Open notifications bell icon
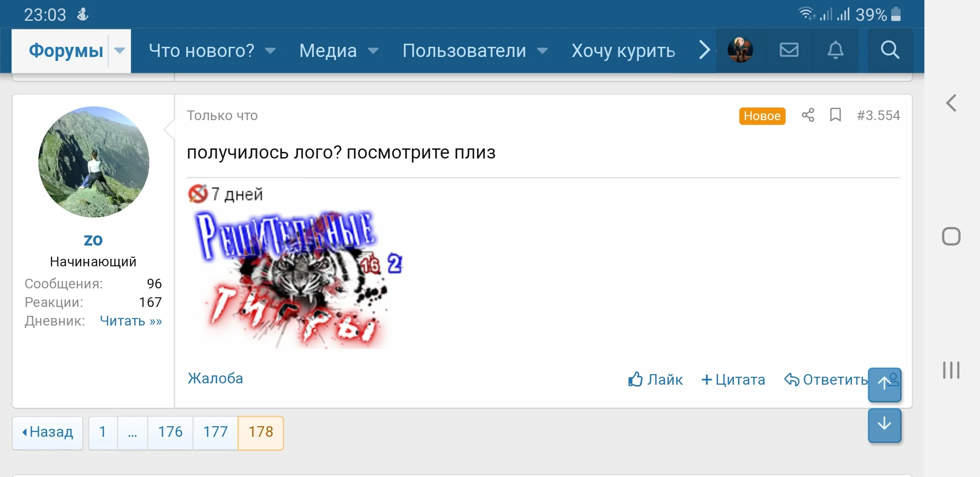The image size is (980, 477). [x=835, y=50]
